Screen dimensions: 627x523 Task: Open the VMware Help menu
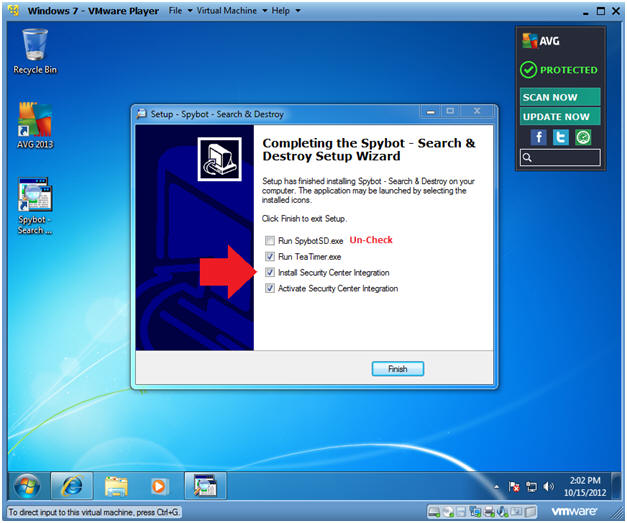click(x=281, y=11)
